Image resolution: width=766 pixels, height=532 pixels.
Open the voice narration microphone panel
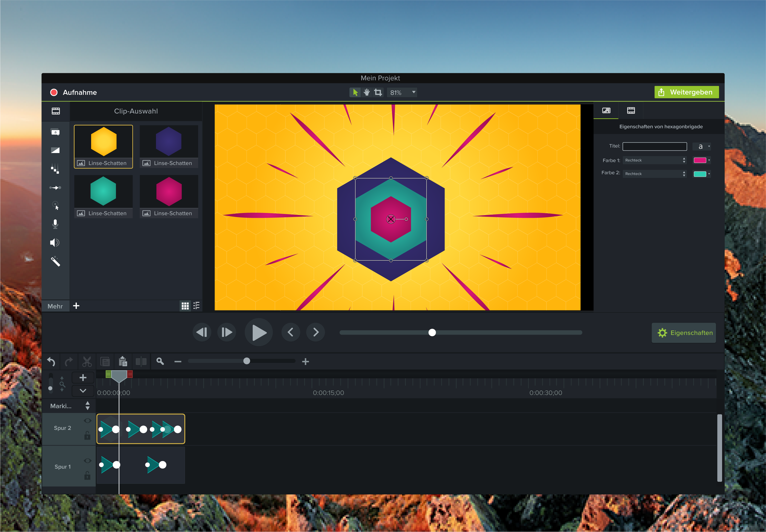55,224
